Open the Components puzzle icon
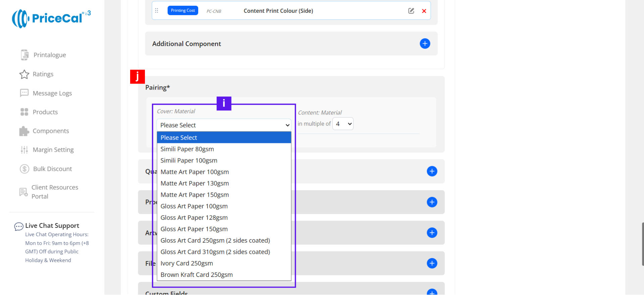644x295 pixels. [x=24, y=131]
